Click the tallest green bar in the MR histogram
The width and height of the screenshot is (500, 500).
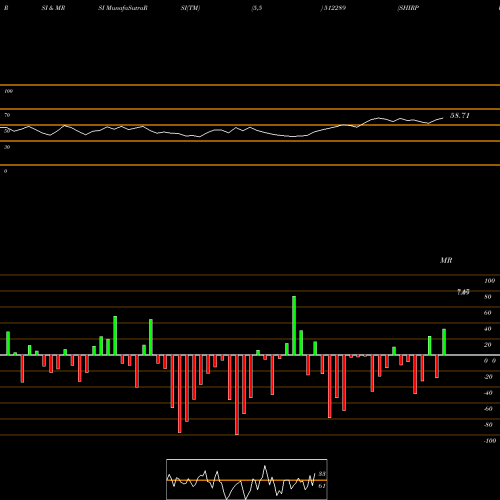(x=294, y=325)
